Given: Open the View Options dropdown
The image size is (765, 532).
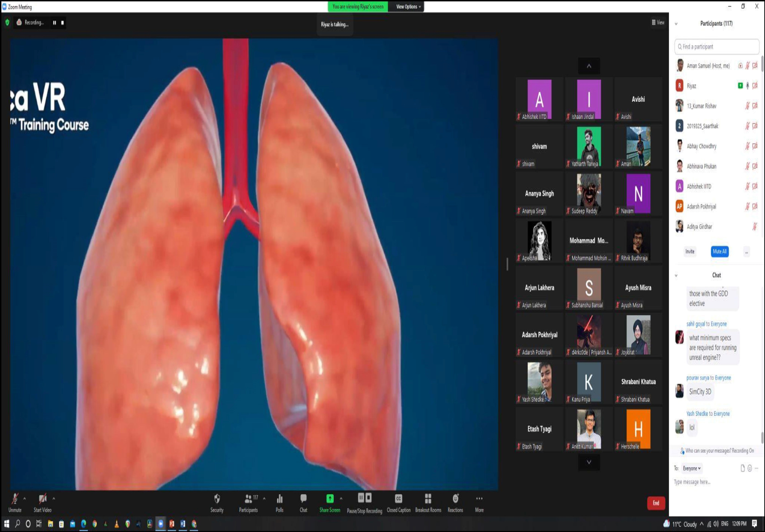Looking at the screenshot, I should [408, 7].
